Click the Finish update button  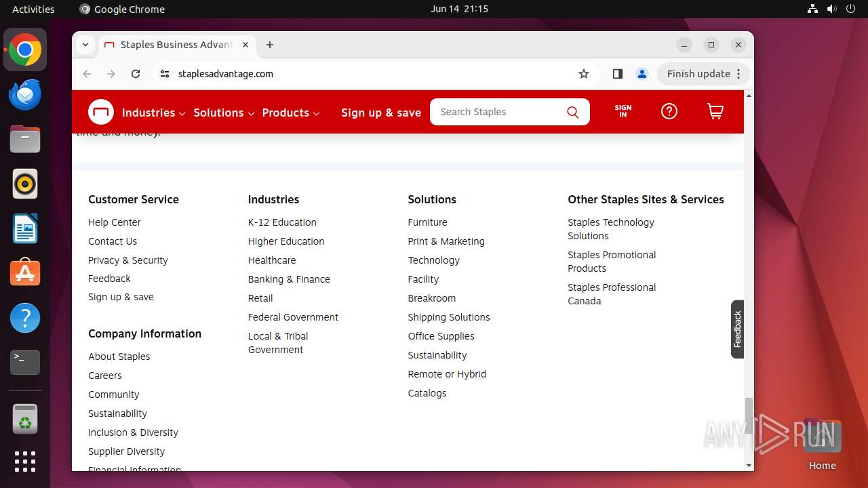(x=703, y=74)
